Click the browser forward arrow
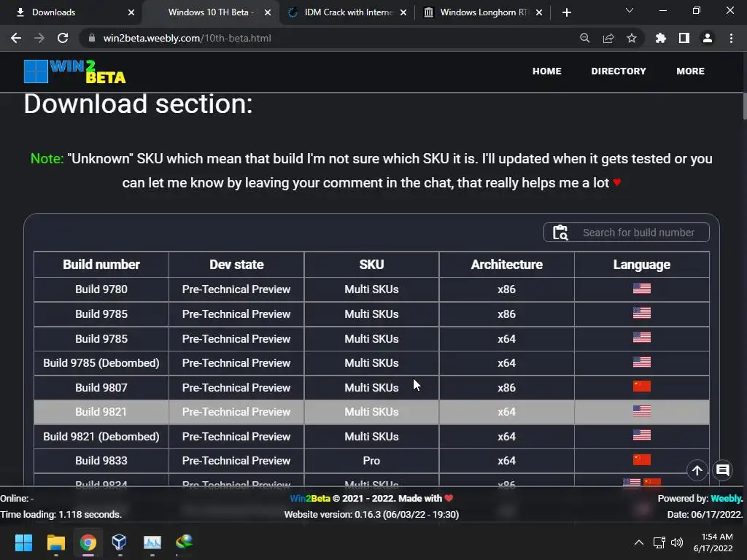 click(39, 38)
